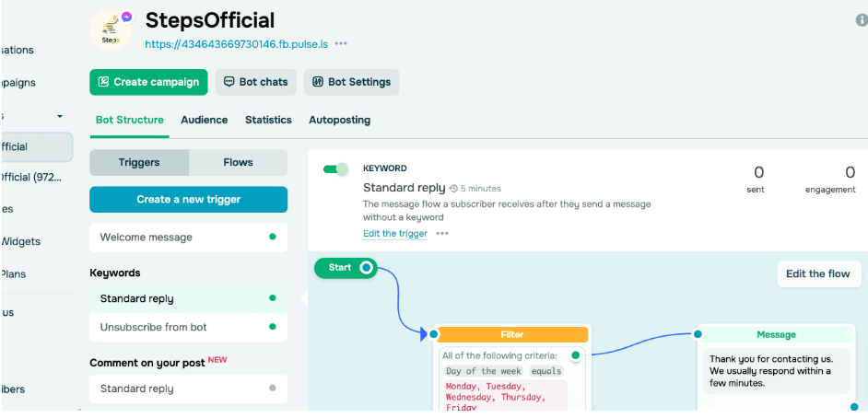Click the Message block's input connector dot
868x418 pixels.
(x=698, y=334)
